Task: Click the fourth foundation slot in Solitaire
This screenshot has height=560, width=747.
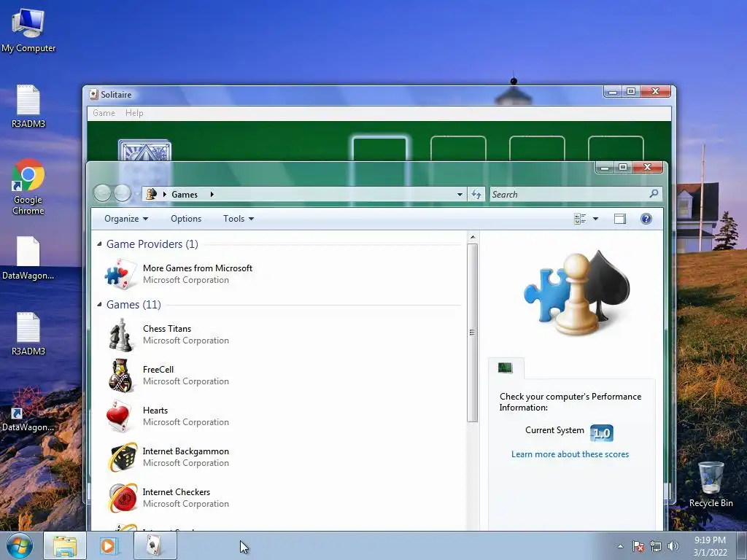Action: 616,149
